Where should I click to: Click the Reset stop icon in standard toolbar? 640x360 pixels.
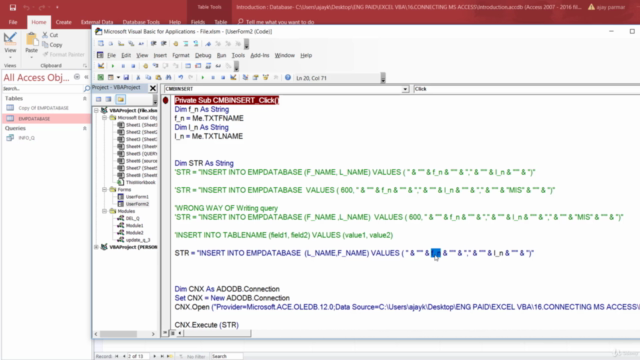(223, 78)
